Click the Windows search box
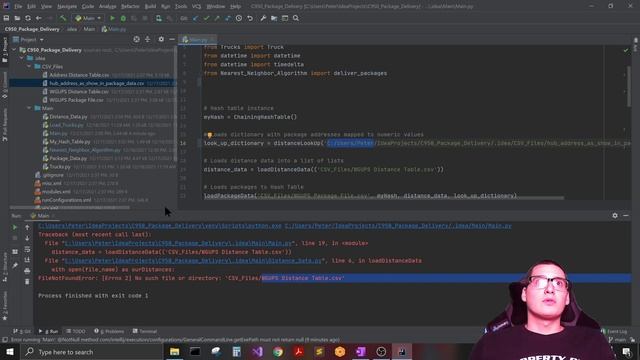 click(x=92, y=352)
